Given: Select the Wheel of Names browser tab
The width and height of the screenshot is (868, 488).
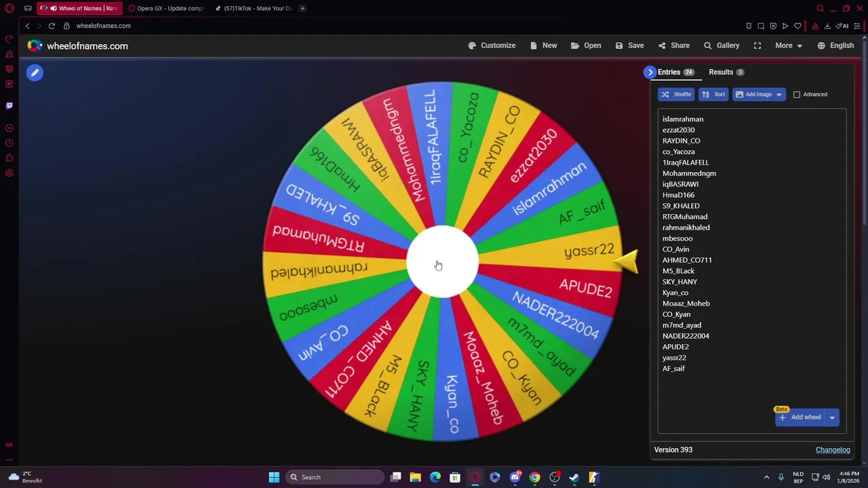Looking at the screenshot, I should pos(79,8).
